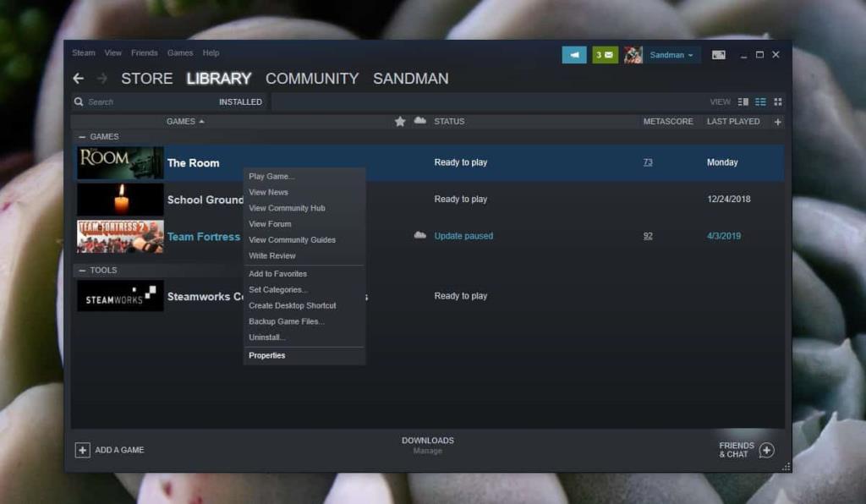Choose Properties from the context menu

point(266,355)
